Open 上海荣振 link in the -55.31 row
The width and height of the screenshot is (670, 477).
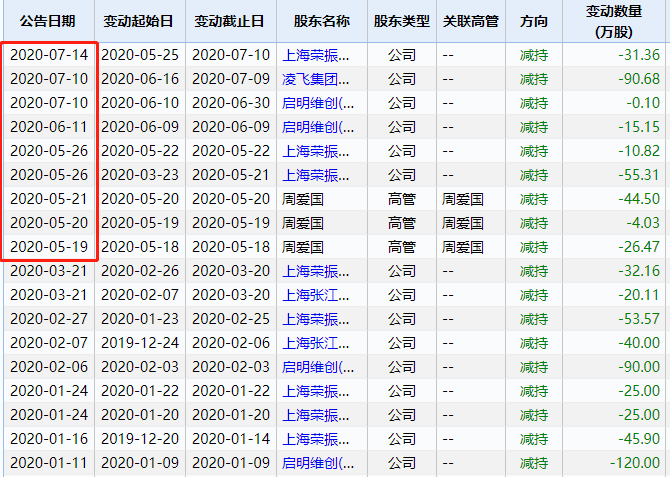[x=316, y=175]
